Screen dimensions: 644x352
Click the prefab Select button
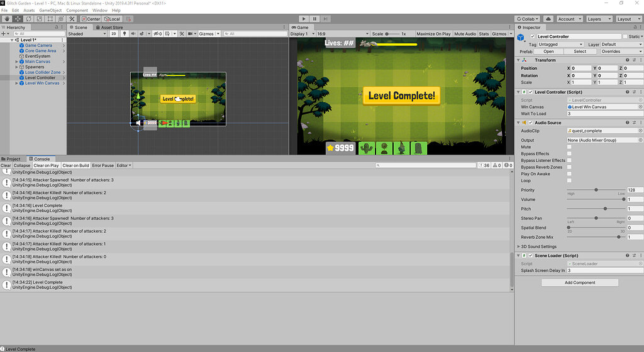coord(580,52)
